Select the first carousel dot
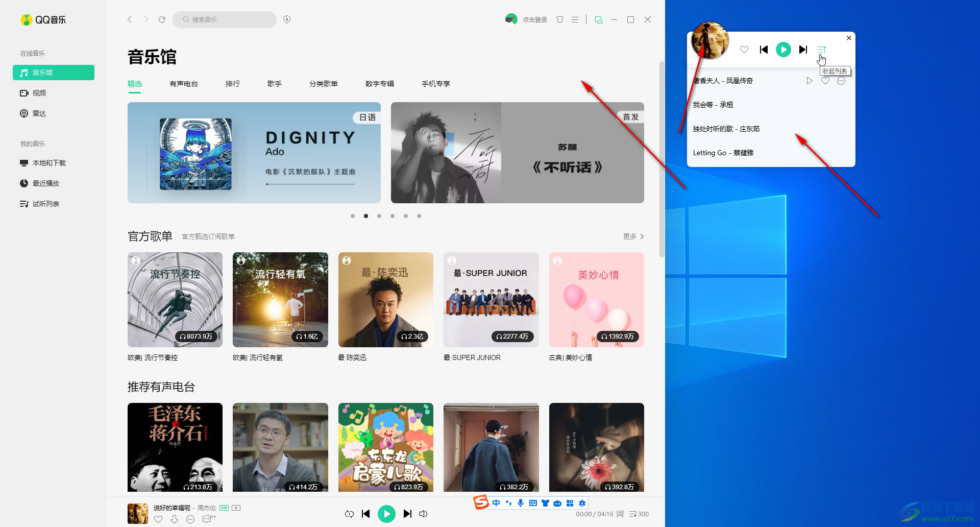The height and width of the screenshot is (527, 980). pos(353,216)
